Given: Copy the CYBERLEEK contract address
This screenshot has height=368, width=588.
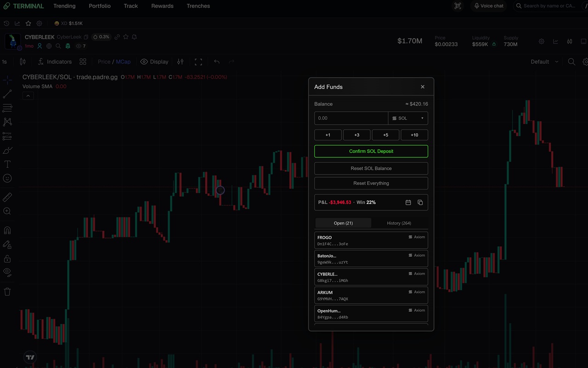Looking at the screenshot, I should pyautogui.click(x=86, y=37).
